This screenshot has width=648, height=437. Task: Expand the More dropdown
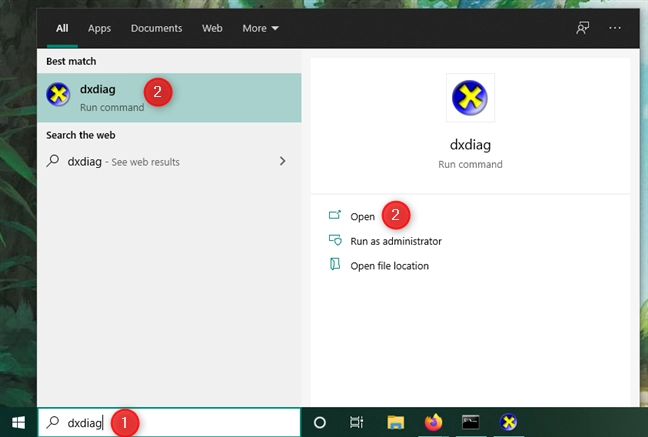(260, 28)
